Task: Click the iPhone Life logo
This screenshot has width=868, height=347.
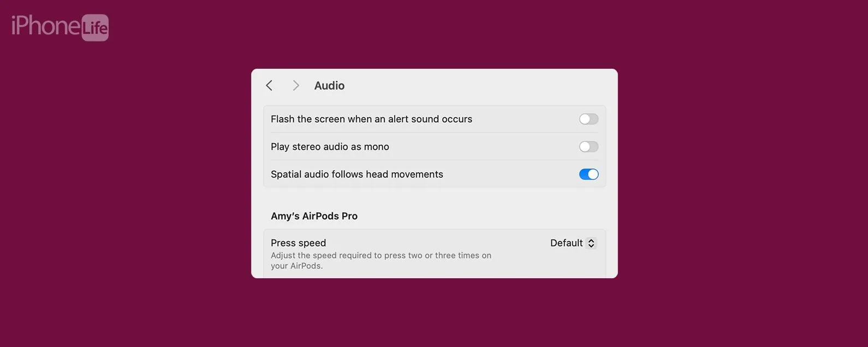Action: (60, 27)
